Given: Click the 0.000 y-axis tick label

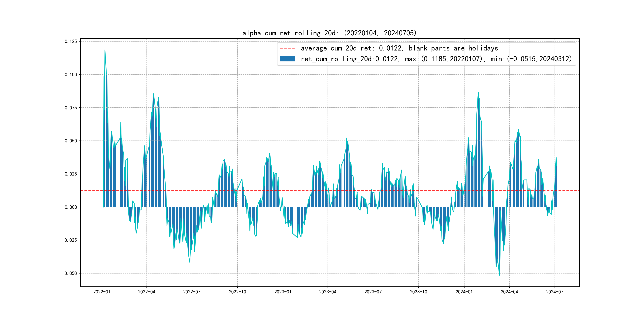Looking at the screenshot, I should 71,207.
